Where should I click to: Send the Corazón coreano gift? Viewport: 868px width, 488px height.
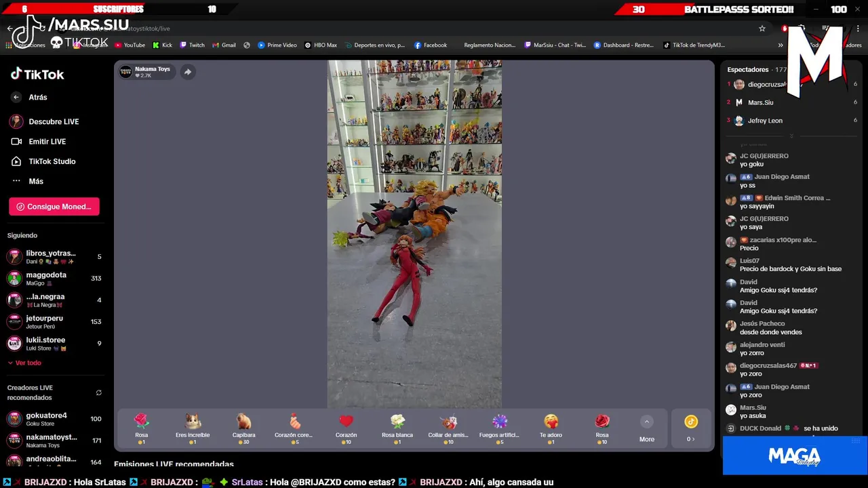[x=294, y=429]
